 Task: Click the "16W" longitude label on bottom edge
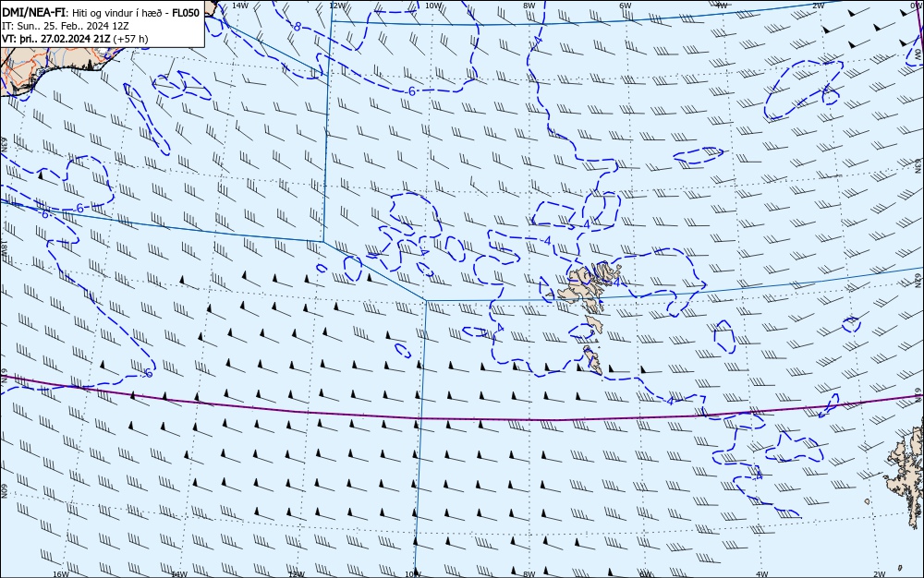click(x=61, y=574)
